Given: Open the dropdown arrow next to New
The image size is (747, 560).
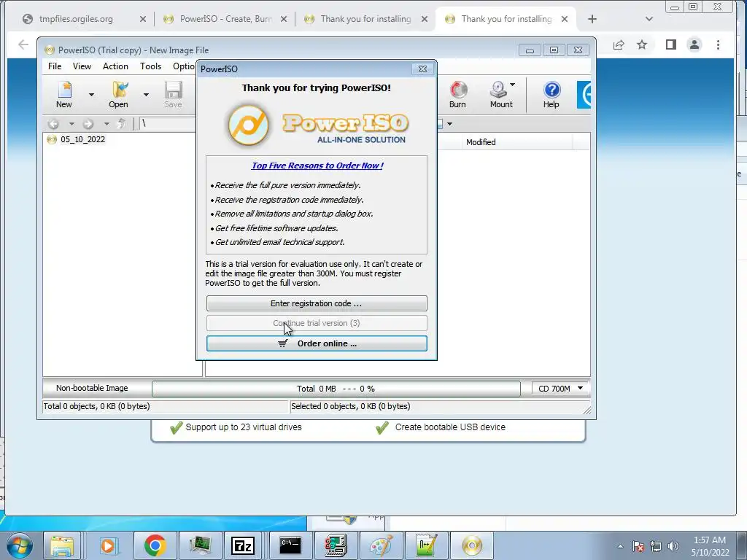Looking at the screenshot, I should [91, 95].
